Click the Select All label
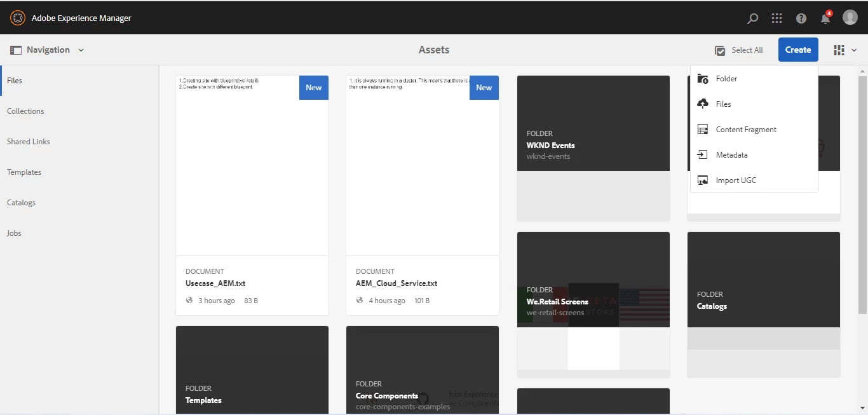Screen dimensions: 868x415 pyautogui.click(x=747, y=50)
